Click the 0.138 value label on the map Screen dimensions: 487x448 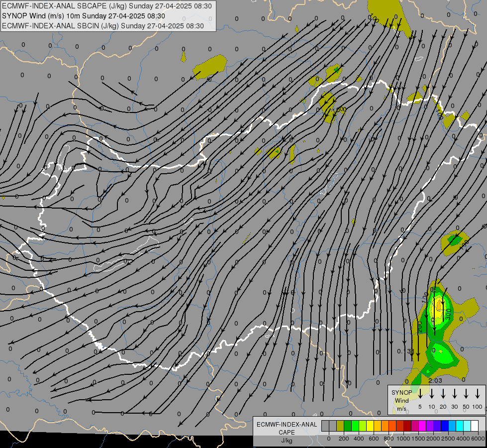[x=405, y=351]
